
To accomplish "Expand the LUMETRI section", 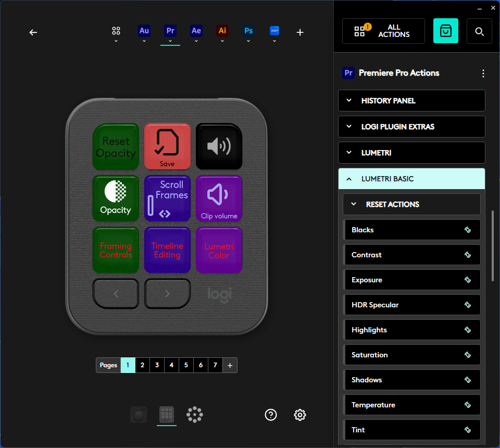I will (411, 153).
